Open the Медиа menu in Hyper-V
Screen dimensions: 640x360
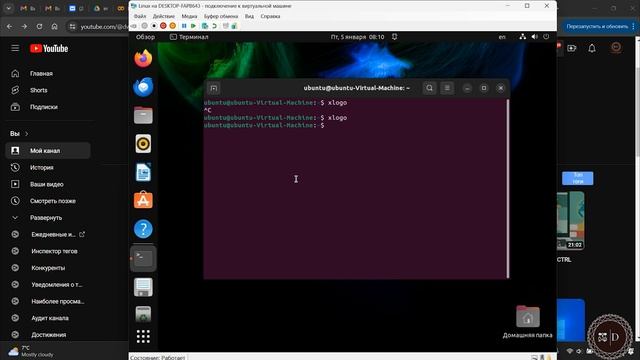pos(189,16)
